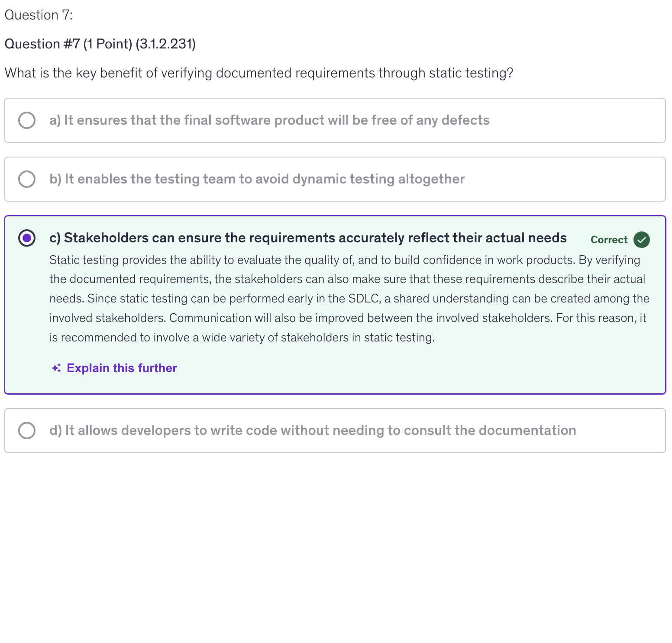The image size is (672, 643).
Task: Click empty area of option b card
Action: click(563, 179)
